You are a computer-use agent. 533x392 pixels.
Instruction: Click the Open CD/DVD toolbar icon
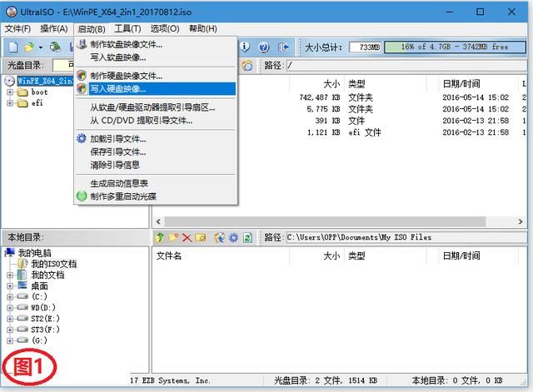(x=55, y=47)
